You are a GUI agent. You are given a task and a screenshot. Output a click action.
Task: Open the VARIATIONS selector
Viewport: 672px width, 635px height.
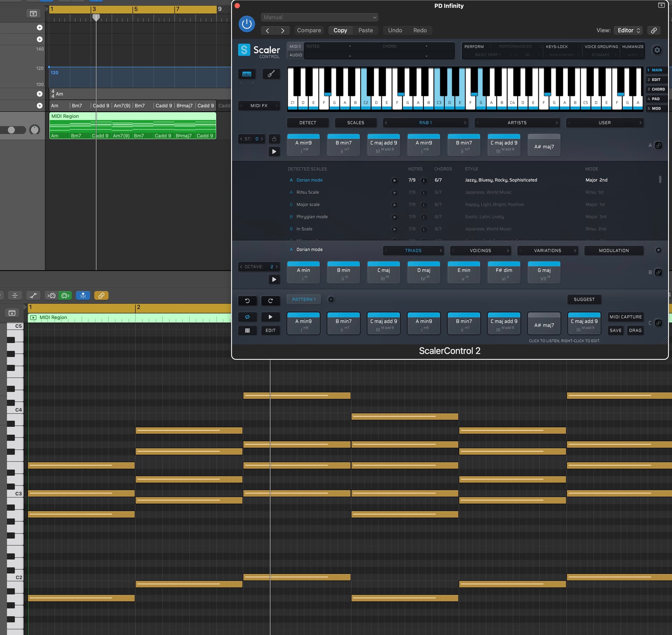(x=547, y=250)
